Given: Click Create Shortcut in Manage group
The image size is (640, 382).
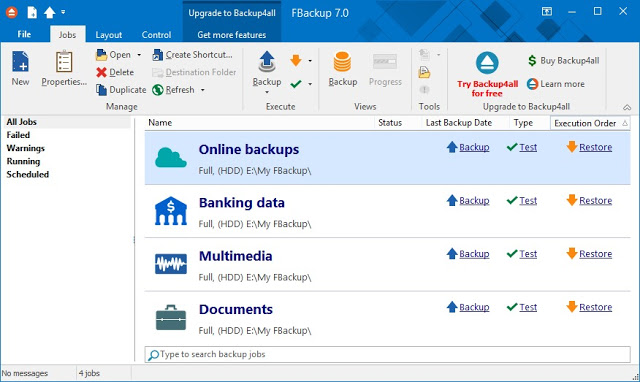Looking at the screenshot, I should (x=192, y=55).
